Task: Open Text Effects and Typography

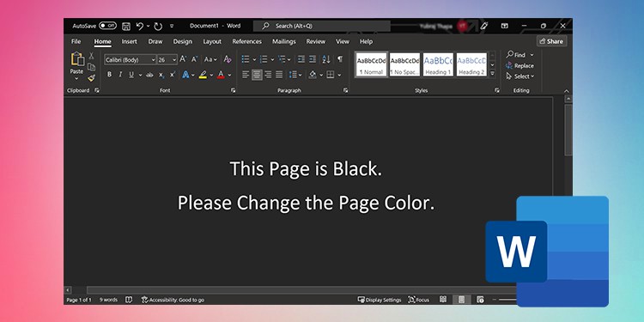Action: (x=185, y=75)
